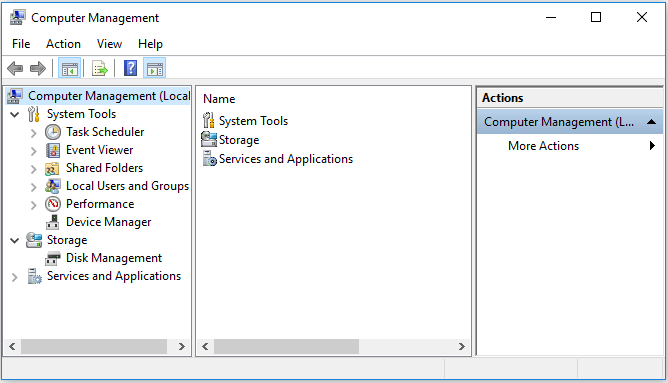
Task: Select the Computer Management (Local) root node
Action: pos(109,96)
